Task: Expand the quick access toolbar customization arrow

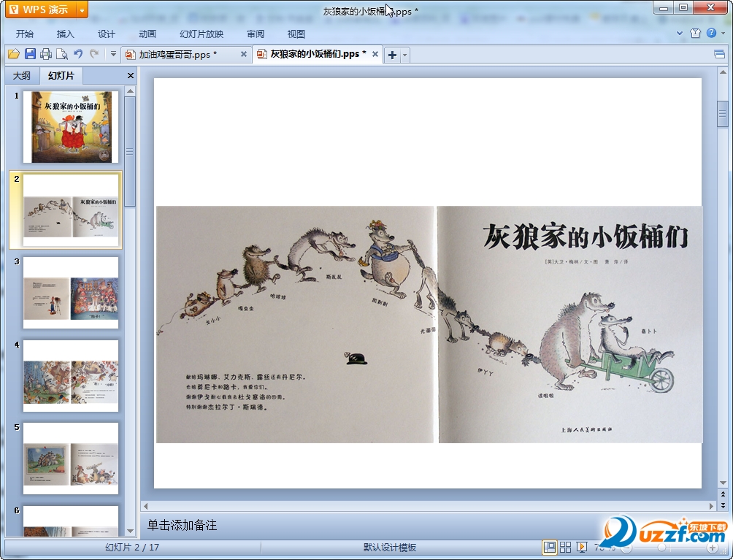Action: (x=113, y=54)
